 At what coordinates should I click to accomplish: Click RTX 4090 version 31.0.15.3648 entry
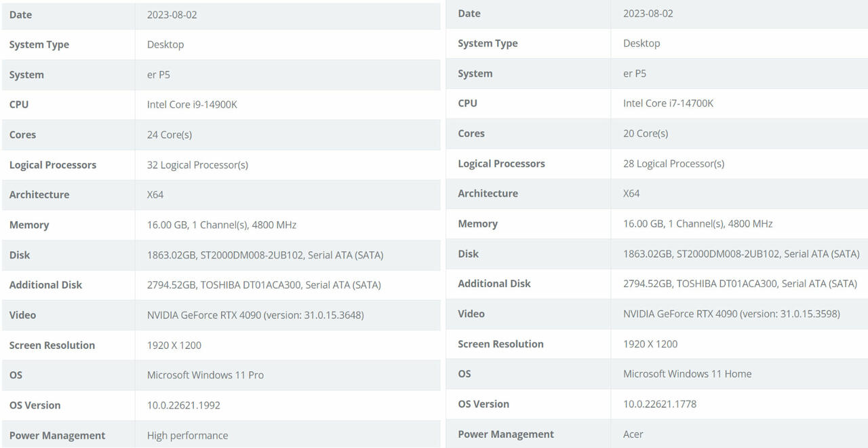(x=256, y=315)
